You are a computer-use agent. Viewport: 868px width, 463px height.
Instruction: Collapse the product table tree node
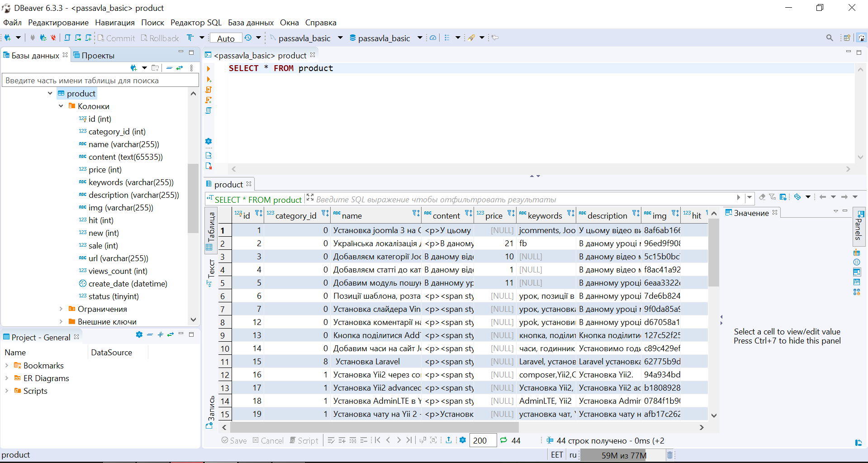[x=50, y=93]
